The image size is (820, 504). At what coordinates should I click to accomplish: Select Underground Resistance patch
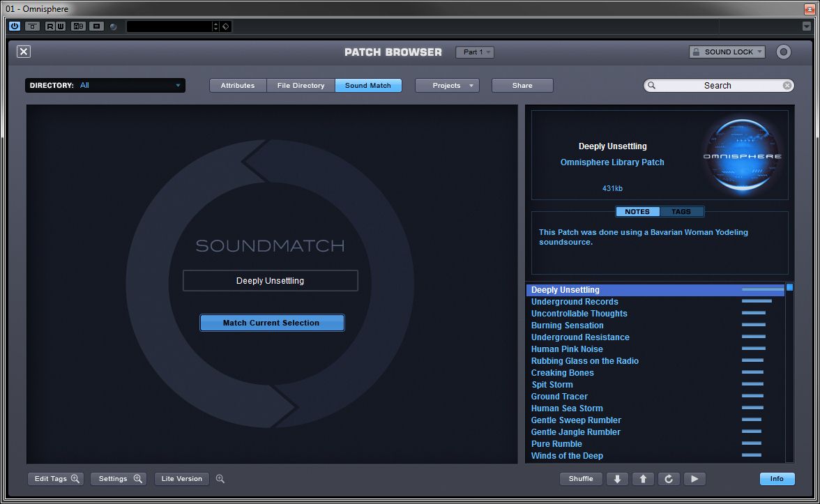tap(655, 337)
